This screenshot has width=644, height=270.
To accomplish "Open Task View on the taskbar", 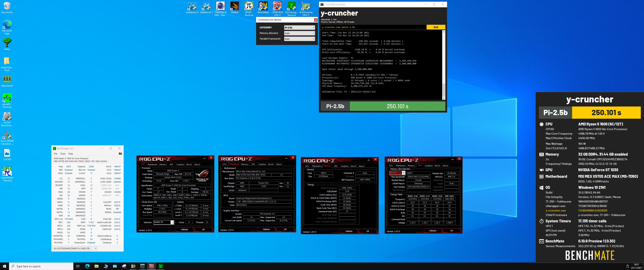I will (78, 266).
